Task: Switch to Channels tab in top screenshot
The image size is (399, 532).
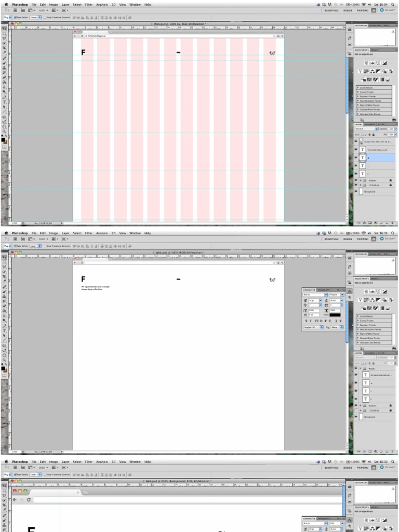Action: point(370,125)
